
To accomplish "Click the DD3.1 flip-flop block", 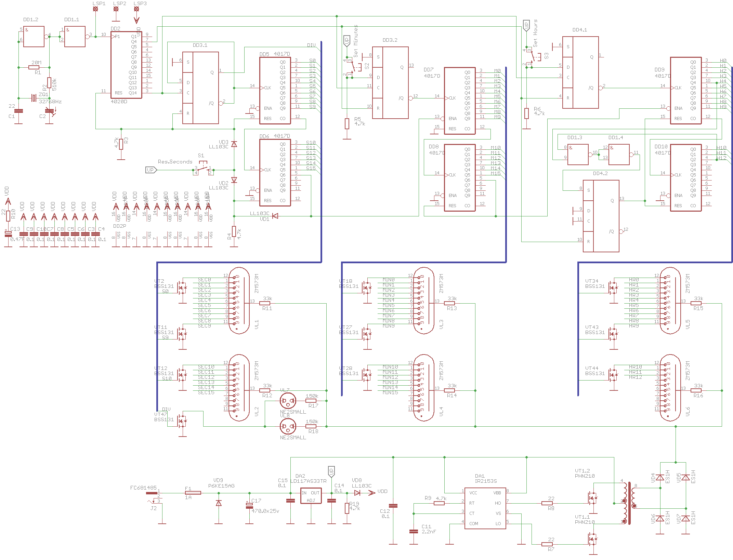I will 200,88.
